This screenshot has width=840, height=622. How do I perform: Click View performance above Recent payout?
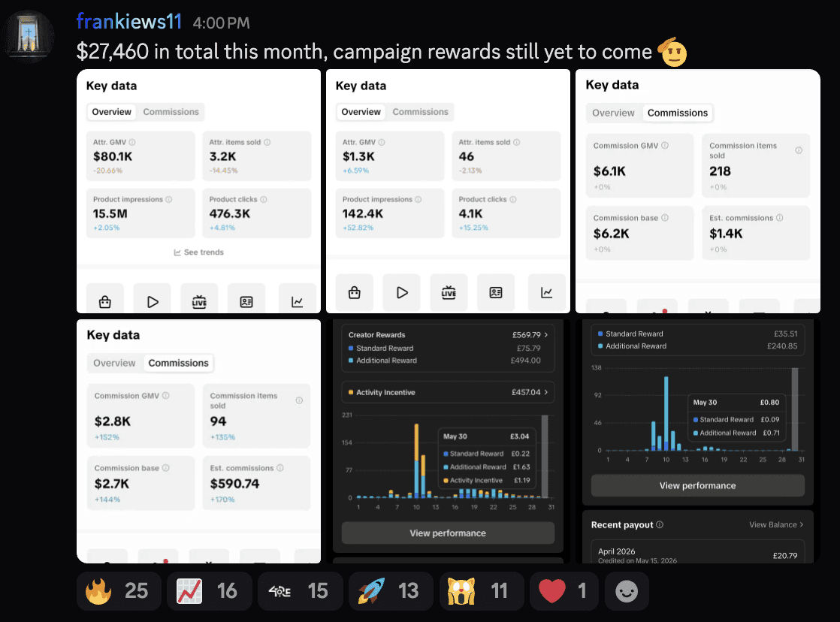[697, 485]
